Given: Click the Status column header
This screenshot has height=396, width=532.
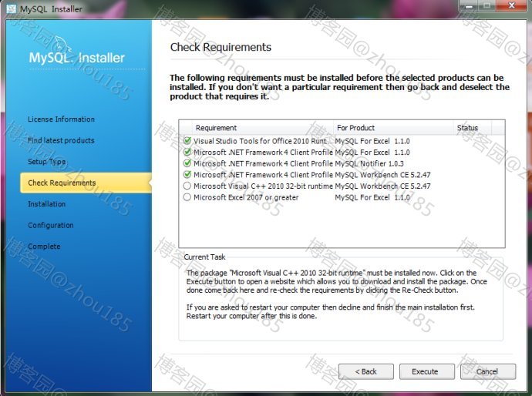Looking at the screenshot, I should [x=473, y=128].
